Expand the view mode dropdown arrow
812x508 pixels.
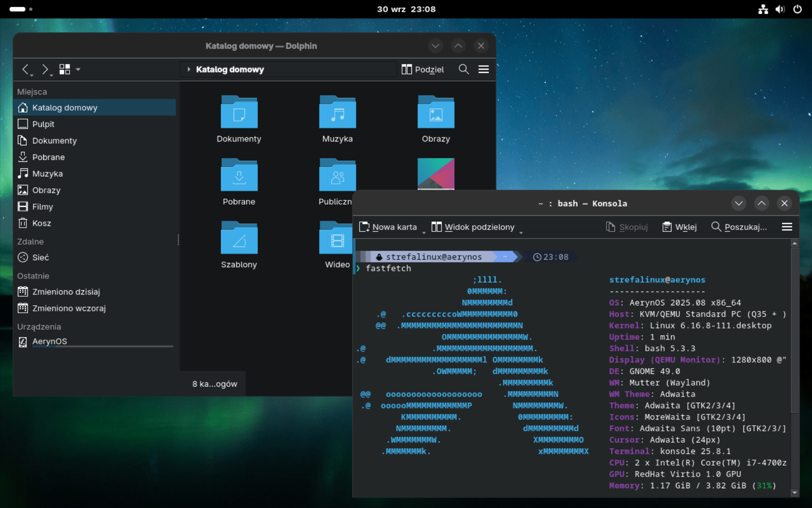[78, 70]
